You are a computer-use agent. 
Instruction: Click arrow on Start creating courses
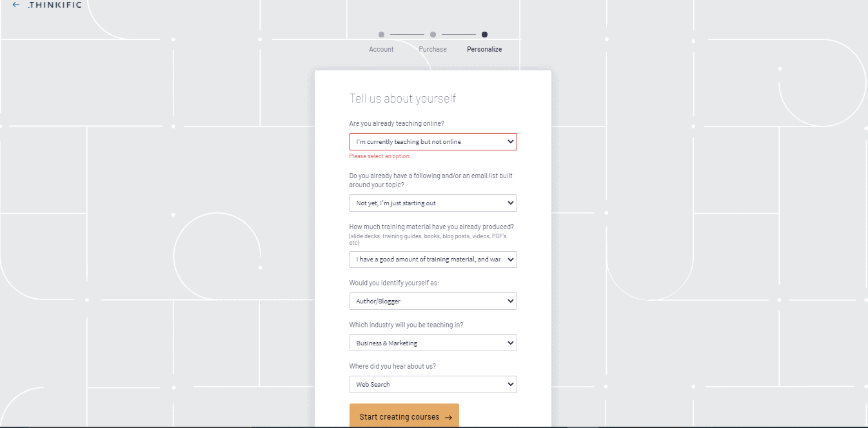(x=448, y=418)
